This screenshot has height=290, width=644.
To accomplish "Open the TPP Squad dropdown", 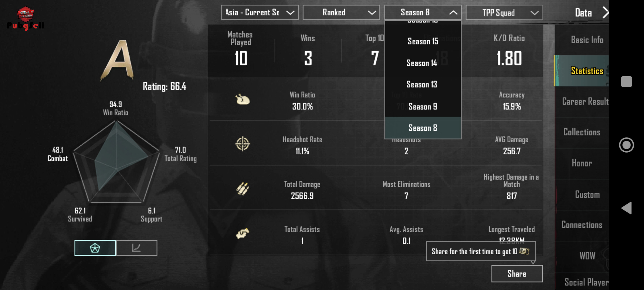I will pos(504,13).
